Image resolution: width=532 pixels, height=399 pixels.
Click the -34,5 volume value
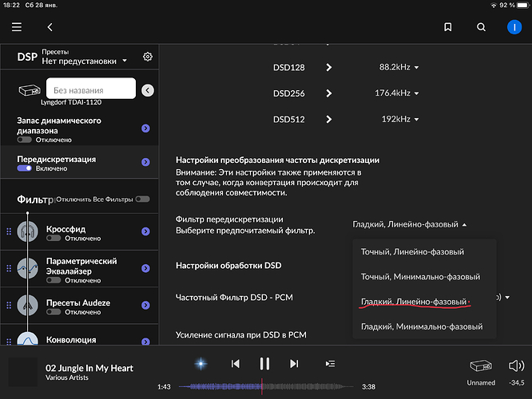click(516, 383)
